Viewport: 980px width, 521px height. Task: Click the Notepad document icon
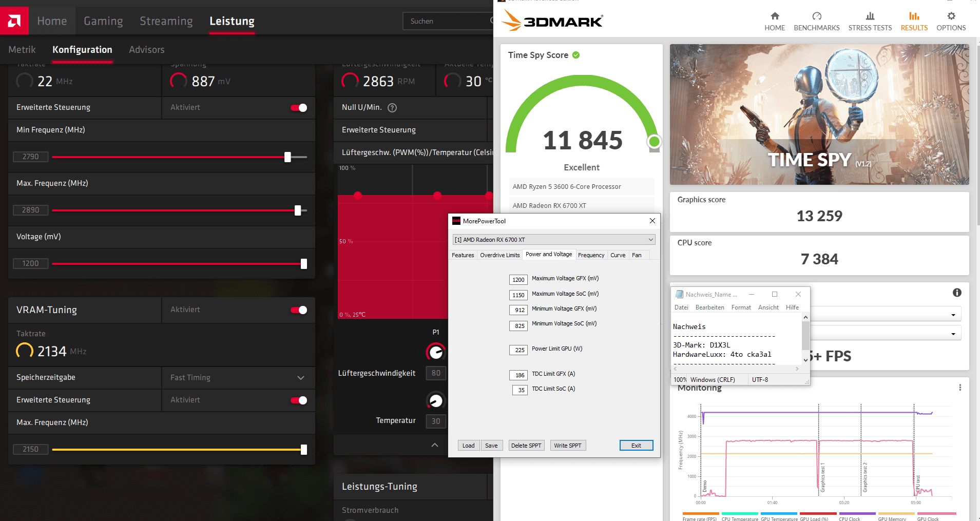pyautogui.click(x=679, y=294)
